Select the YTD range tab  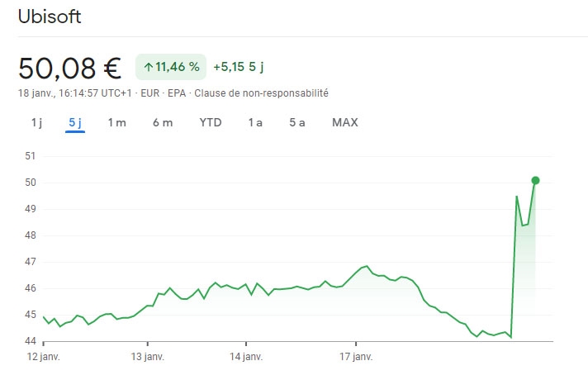(x=211, y=123)
